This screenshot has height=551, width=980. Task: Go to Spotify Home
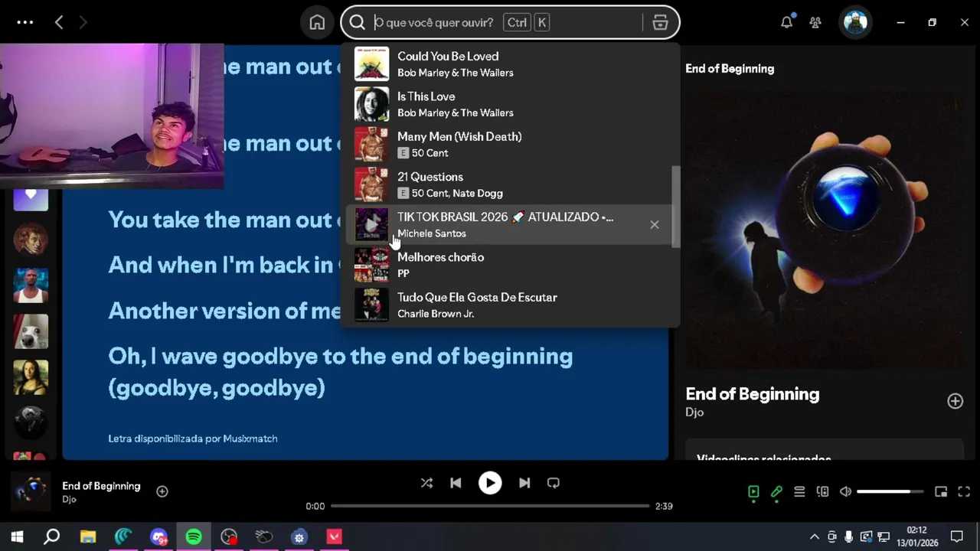tap(317, 23)
